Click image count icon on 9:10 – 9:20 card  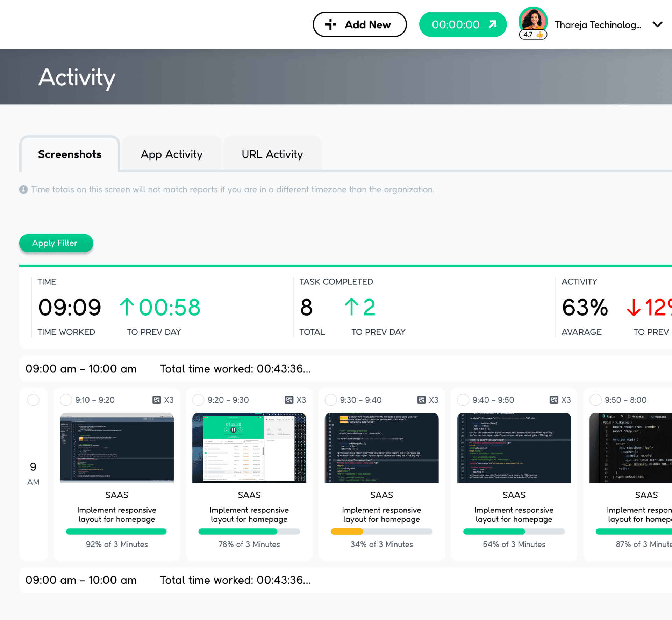157,400
